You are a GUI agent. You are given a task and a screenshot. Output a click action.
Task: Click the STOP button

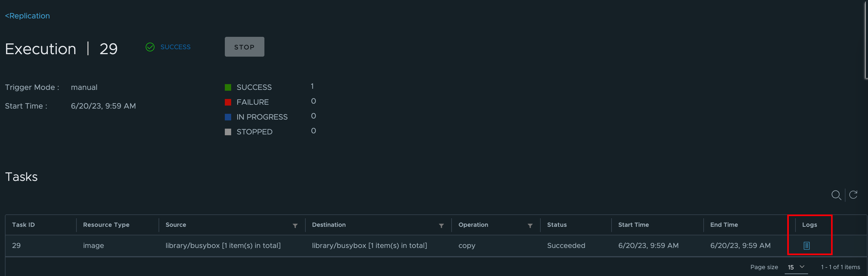pos(244,46)
